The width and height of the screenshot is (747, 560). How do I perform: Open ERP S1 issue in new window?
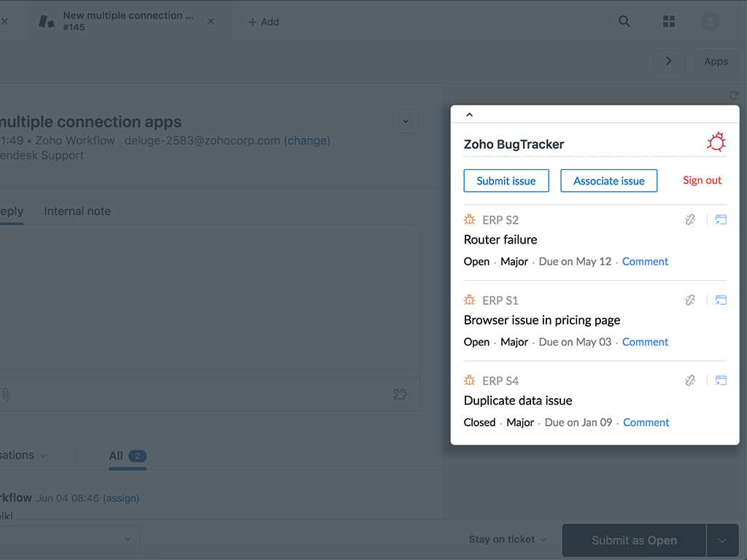click(721, 300)
